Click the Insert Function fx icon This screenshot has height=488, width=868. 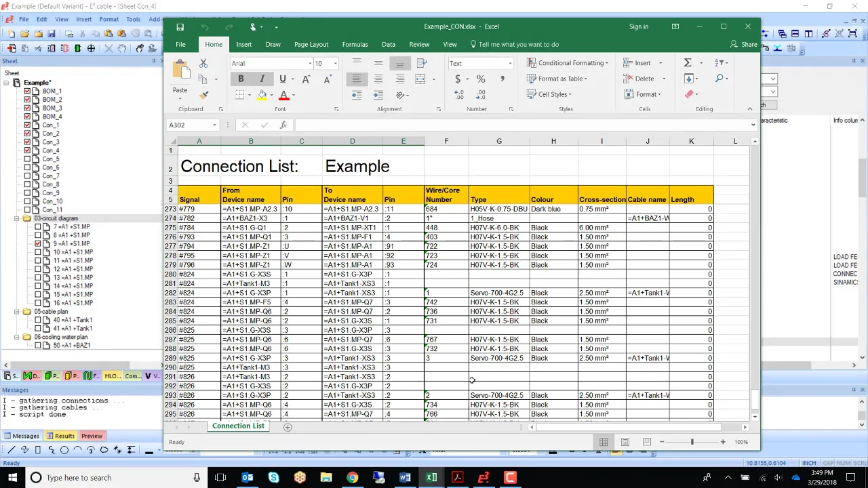[x=283, y=125]
